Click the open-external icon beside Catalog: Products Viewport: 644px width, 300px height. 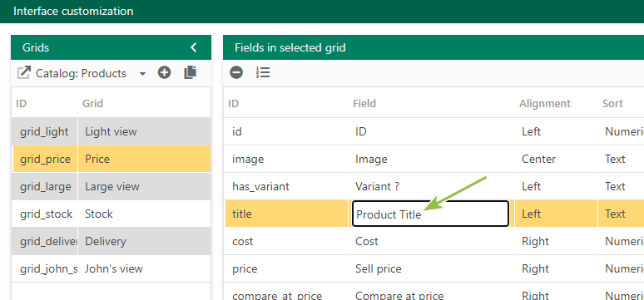[x=24, y=73]
